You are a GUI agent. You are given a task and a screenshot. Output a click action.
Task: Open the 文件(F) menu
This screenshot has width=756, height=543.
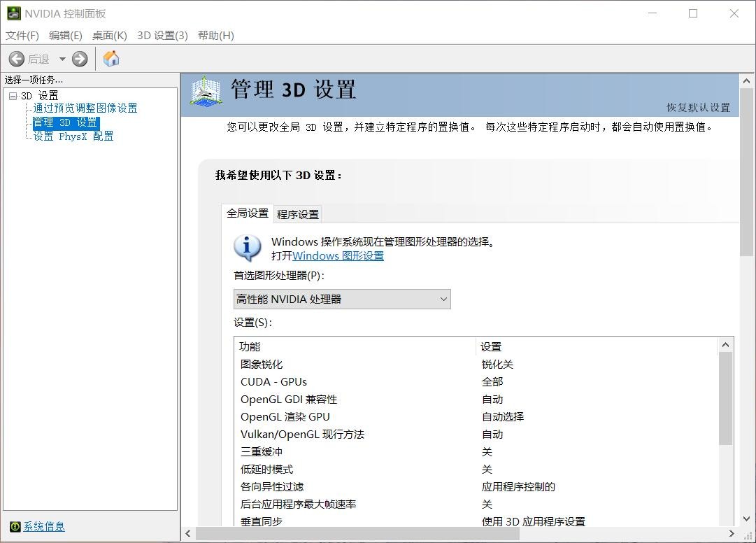[x=22, y=36]
